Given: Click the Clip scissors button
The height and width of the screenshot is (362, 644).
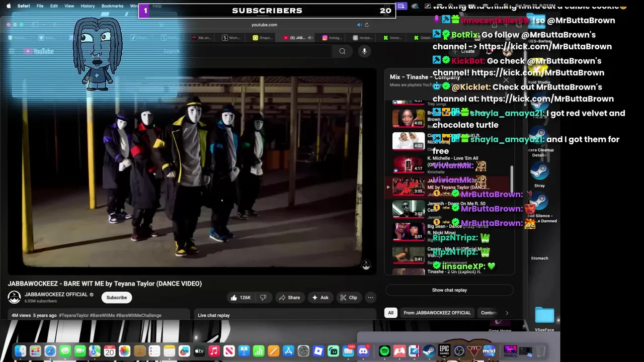Looking at the screenshot, I should [348, 298].
